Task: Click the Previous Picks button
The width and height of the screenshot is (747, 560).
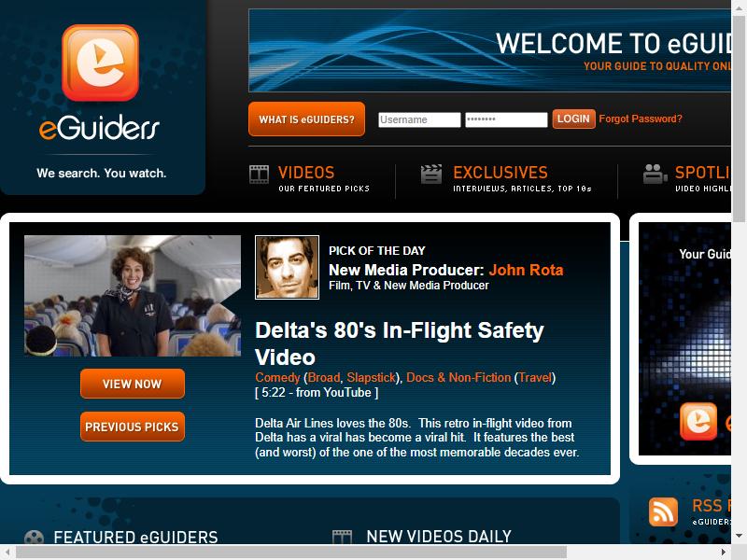Action: tap(133, 427)
